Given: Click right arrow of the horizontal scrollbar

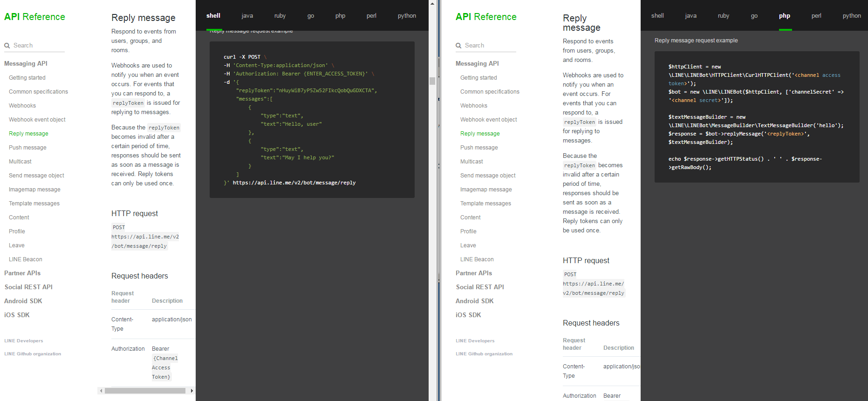Looking at the screenshot, I should click(x=191, y=391).
